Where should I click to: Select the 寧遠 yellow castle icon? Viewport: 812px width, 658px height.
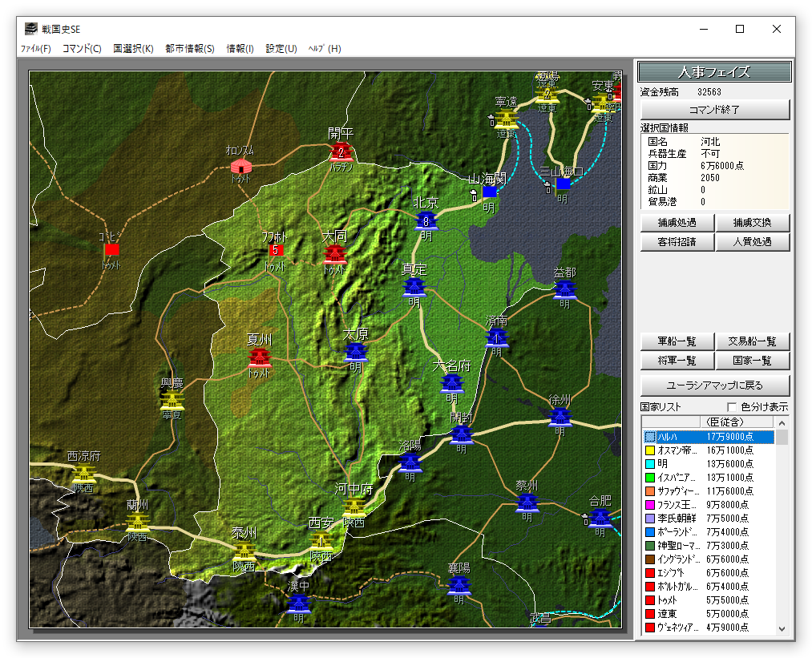point(506,119)
